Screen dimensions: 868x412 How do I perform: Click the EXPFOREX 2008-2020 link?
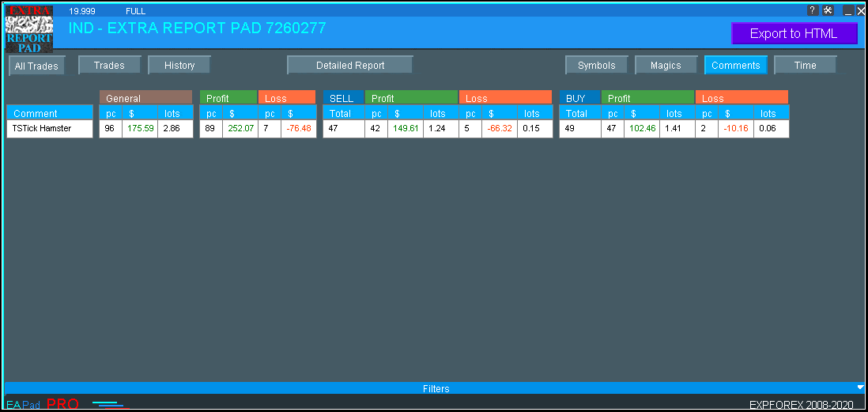(x=801, y=404)
